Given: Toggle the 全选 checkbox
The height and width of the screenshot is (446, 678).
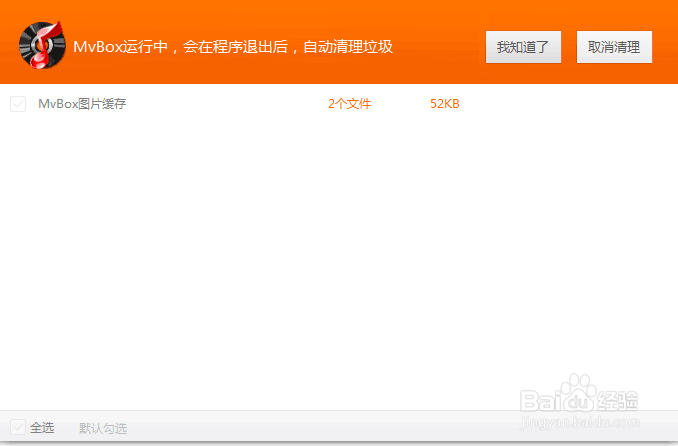Looking at the screenshot, I should click(x=18, y=427).
